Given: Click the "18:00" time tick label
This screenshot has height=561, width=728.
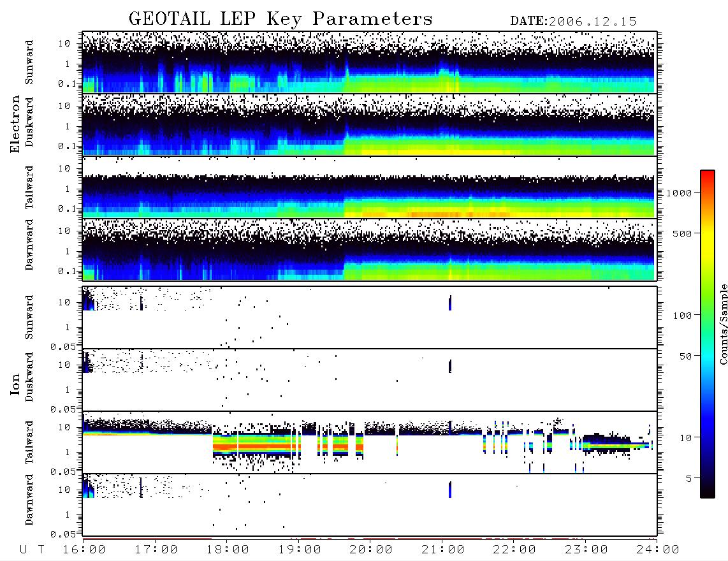Looking at the screenshot, I should pos(228,550).
